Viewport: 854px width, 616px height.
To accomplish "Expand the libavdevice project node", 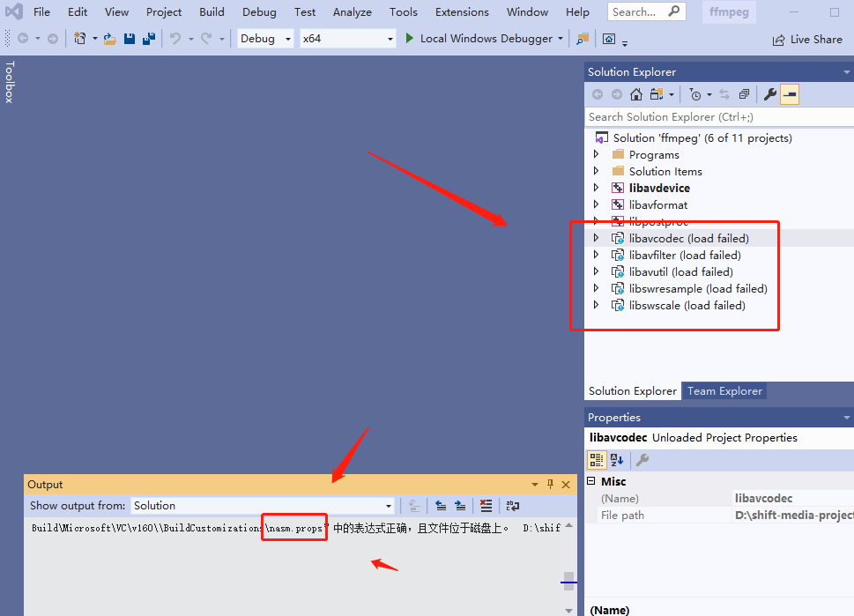I will point(597,188).
